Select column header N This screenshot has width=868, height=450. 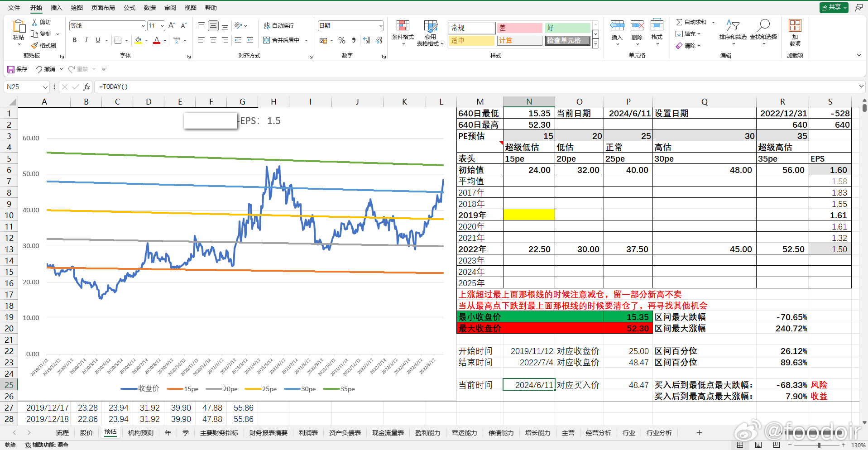point(529,102)
